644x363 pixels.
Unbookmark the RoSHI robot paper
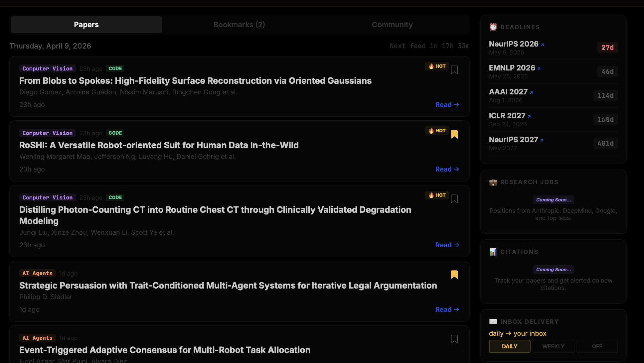click(x=455, y=134)
